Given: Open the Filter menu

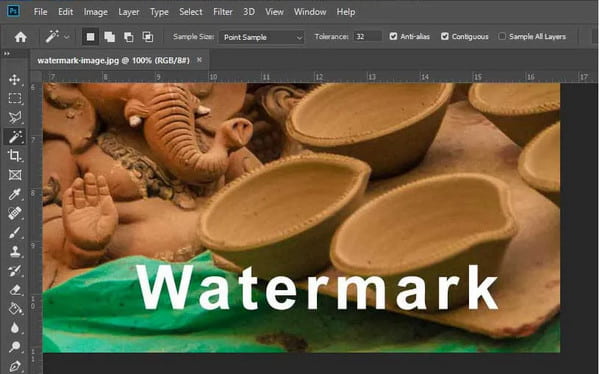Looking at the screenshot, I should 223,12.
